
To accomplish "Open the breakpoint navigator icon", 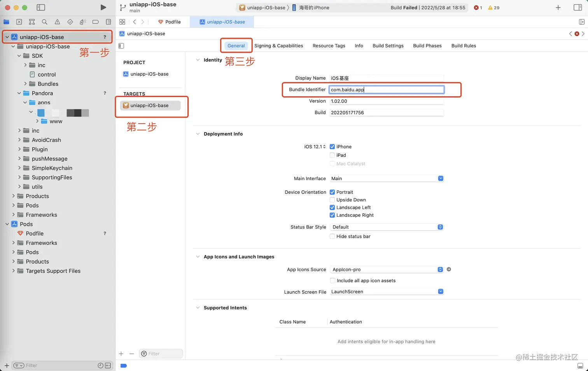I will (x=96, y=22).
